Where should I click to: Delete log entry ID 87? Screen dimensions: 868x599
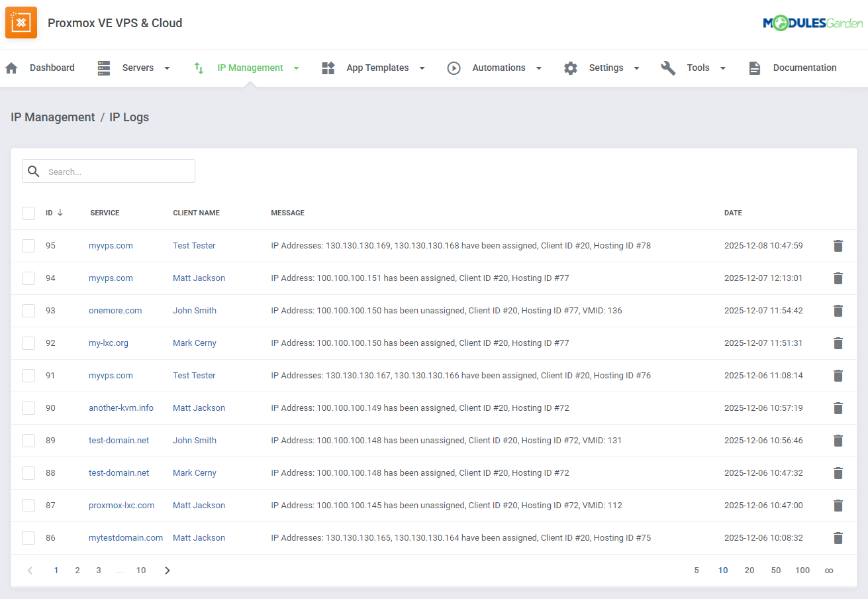tap(838, 506)
